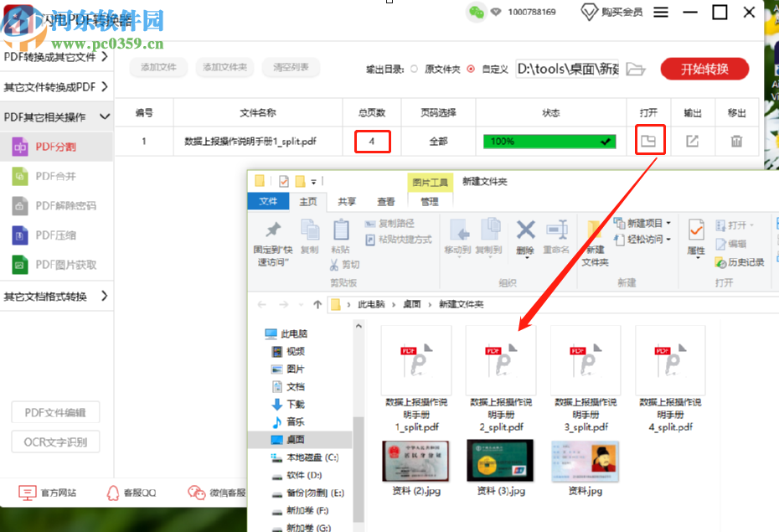
Task: Click the 100% progress bar
Action: tap(549, 141)
